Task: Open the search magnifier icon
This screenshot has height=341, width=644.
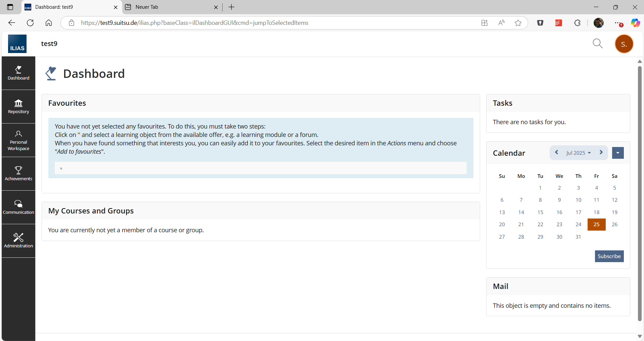Action: tap(597, 44)
